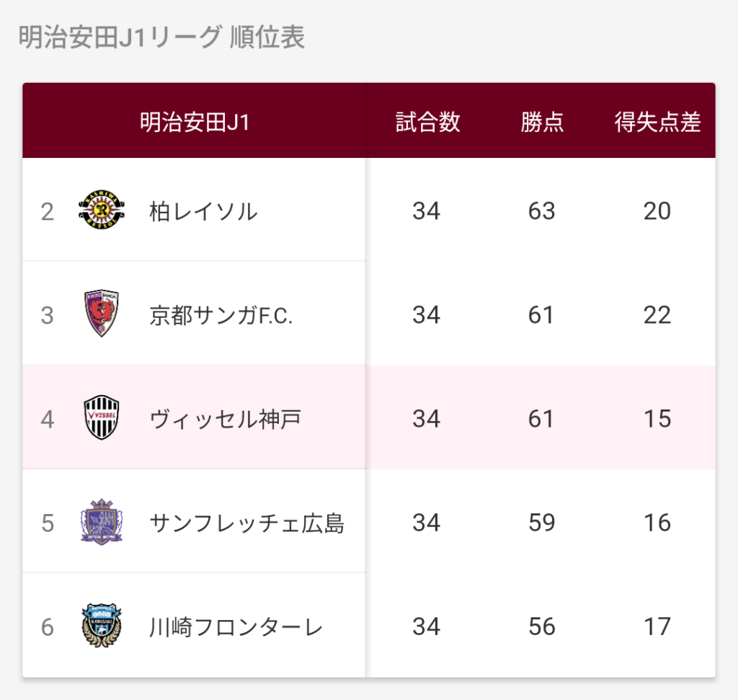This screenshot has width=738, height=700.
Task: Click rank number 2 in standings
Action: point(48,211)
